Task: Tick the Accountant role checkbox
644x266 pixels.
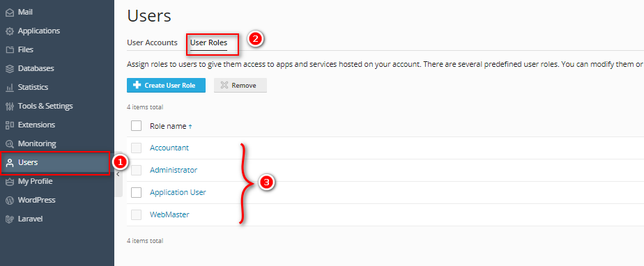Action: pyautogui.click(x=137, y=148)
